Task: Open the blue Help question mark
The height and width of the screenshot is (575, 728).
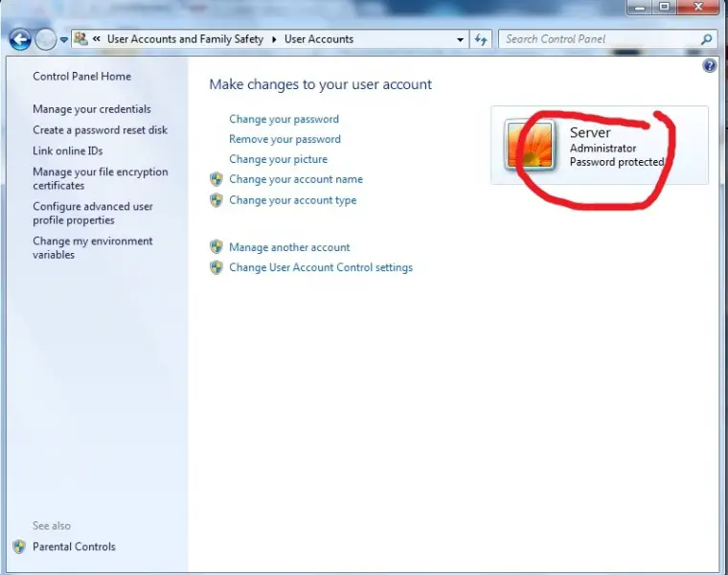Action: (x=710, y=65)
